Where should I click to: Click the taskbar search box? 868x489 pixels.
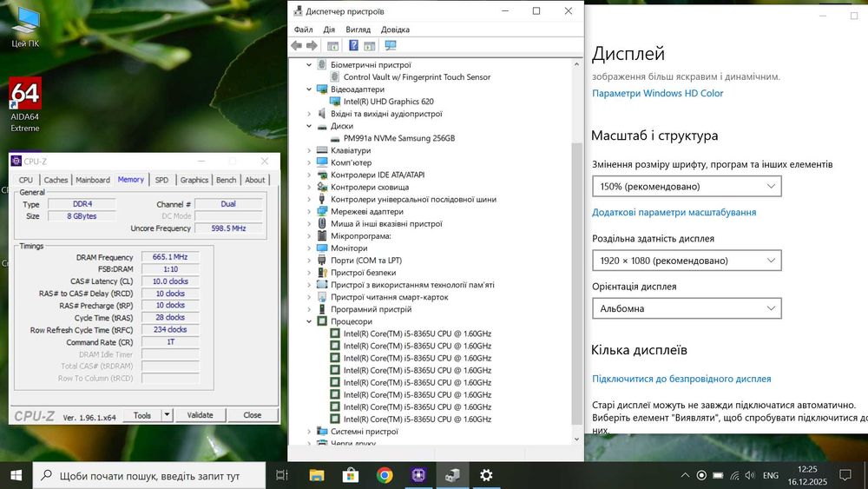[x=149, y=475]
